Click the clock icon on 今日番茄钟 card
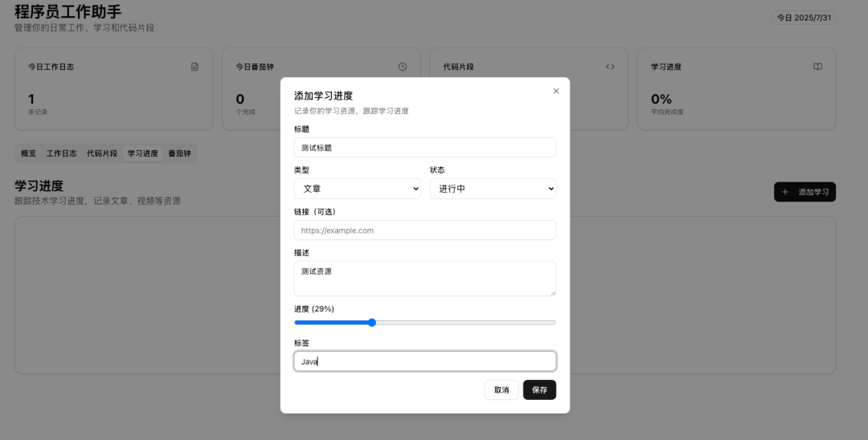The image size is (868, 440). [403, 67]
